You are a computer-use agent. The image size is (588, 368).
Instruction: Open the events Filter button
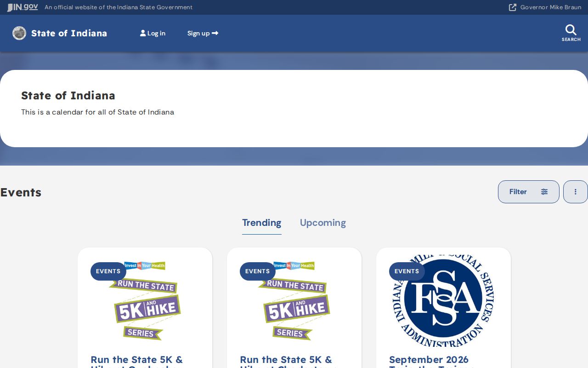click(529, 192)
